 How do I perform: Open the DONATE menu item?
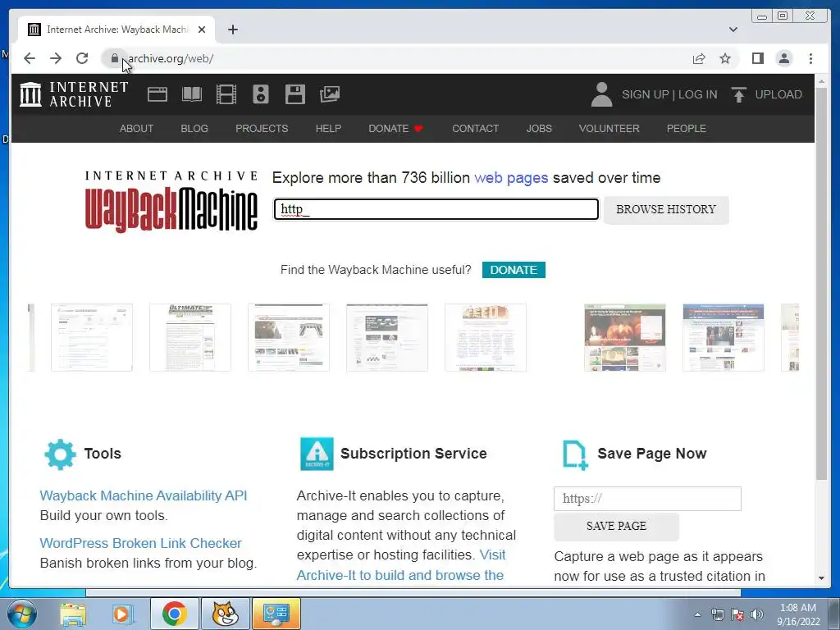click(396, 129)
